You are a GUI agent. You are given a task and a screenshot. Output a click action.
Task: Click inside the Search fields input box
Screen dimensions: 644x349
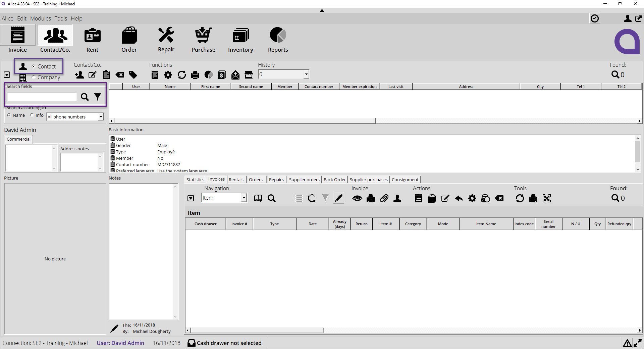click(x=42, y=97)
